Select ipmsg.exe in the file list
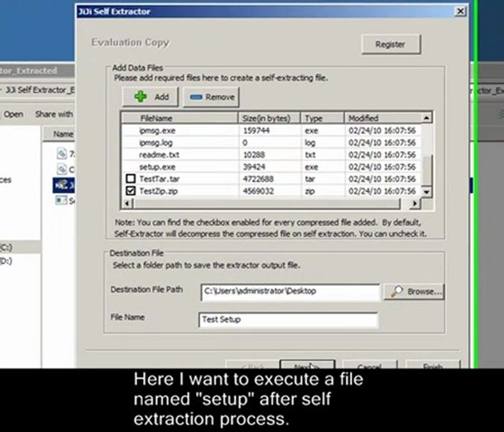This screenshot has width=504, height=432. 157,131
